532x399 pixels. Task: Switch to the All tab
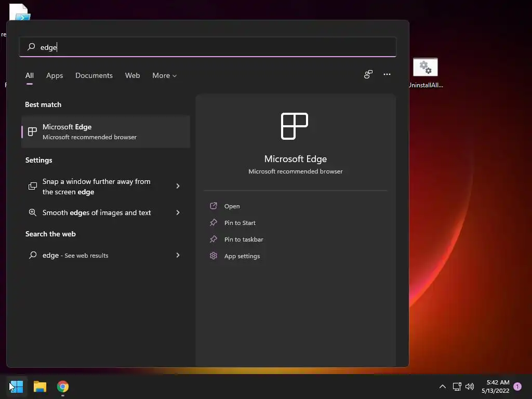tap(30, 75)
